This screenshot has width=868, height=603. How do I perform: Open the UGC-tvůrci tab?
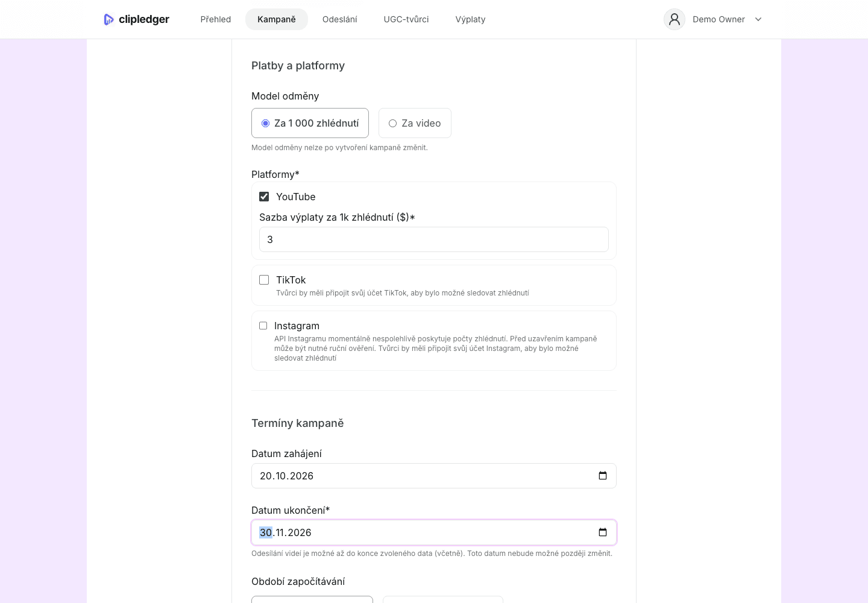(406, 19)
